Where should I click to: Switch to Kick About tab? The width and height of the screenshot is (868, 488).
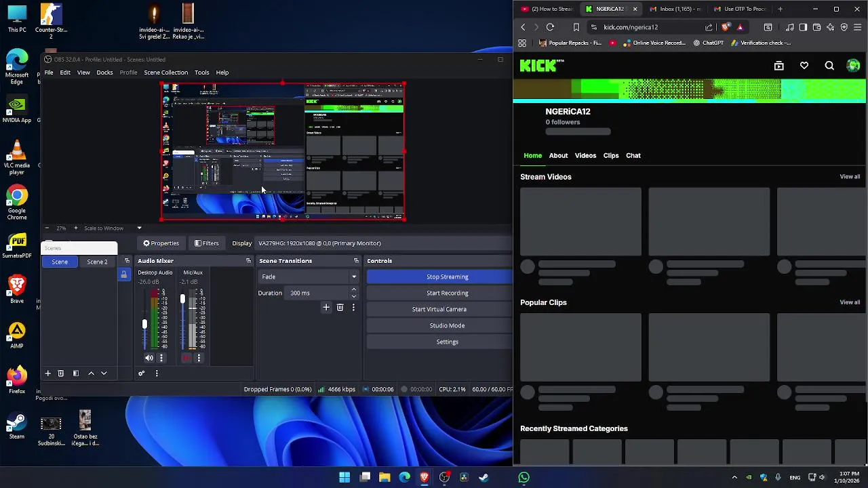[x=558, y=156]
